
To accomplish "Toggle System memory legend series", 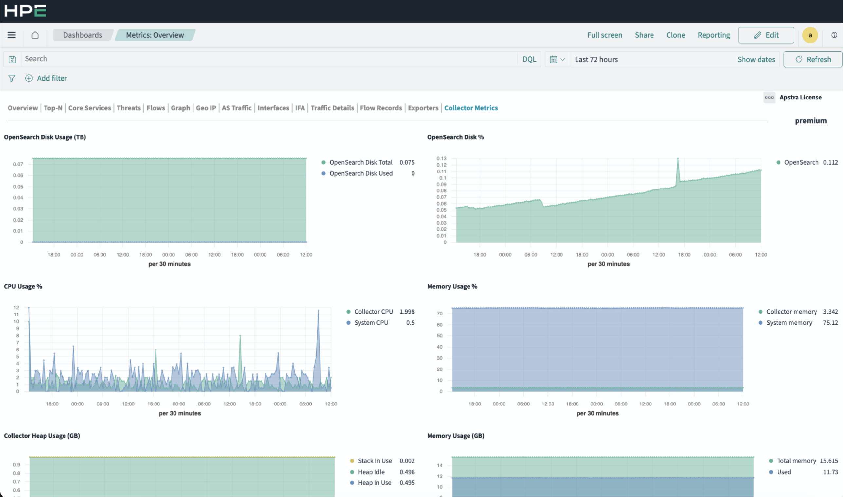I will click(x=789, y=323).
